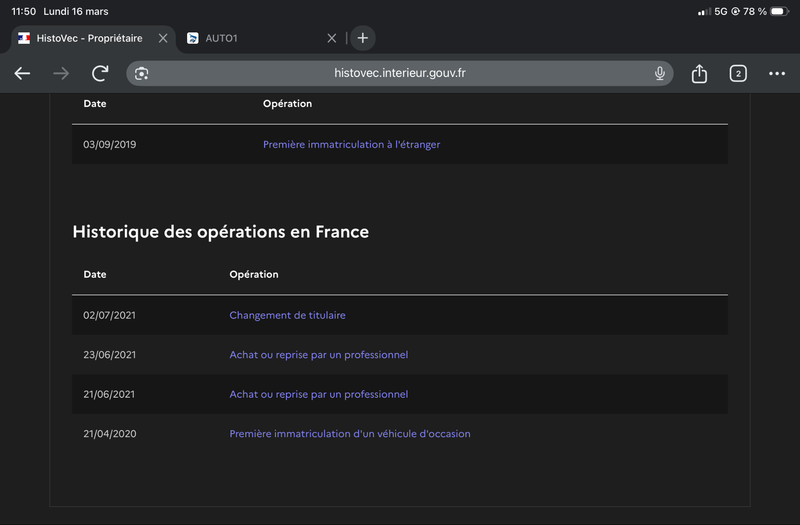Click the Changement de titulaire operation
The image size is (800, 525).
287,315
